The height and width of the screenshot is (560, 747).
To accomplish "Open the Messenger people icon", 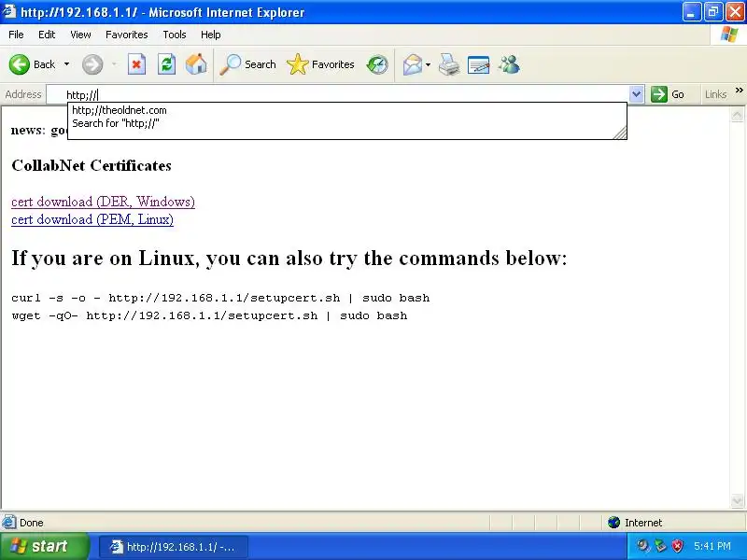I will click(509, 64).
